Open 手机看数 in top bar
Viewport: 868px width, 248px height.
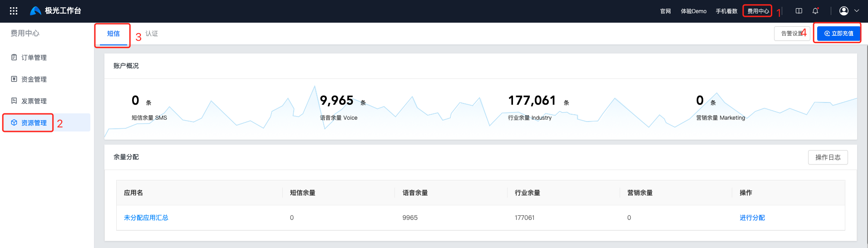(726, 11)
